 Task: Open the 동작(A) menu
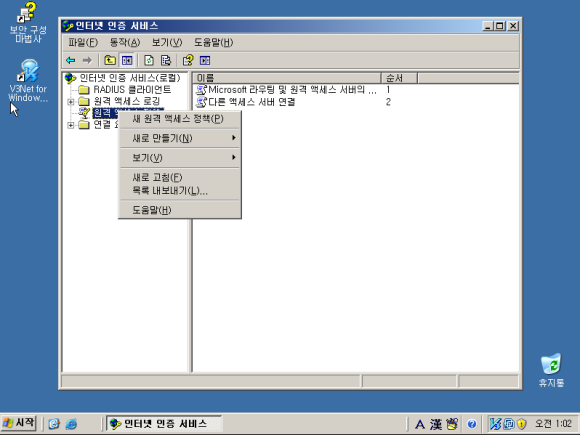point(125,43)
